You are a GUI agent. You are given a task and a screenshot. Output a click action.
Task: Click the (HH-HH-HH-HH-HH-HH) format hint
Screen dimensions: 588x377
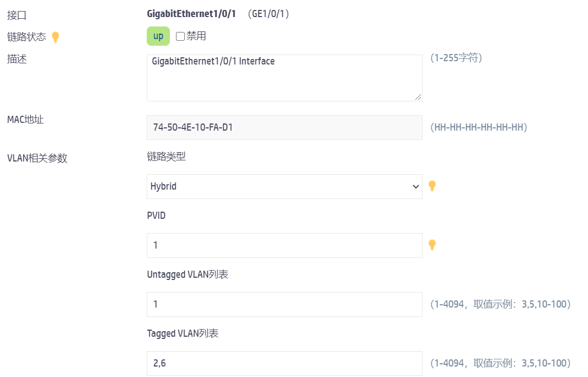(479, 127)
